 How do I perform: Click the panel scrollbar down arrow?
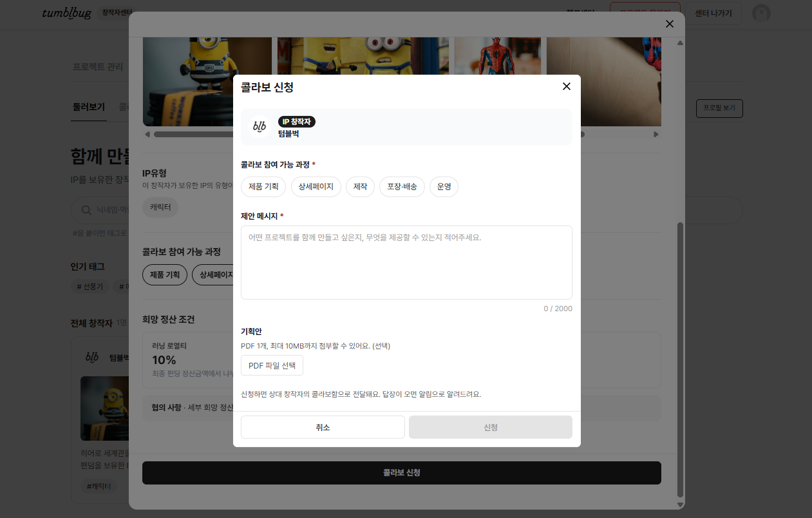pyautogui.click(x=680, y=504)
